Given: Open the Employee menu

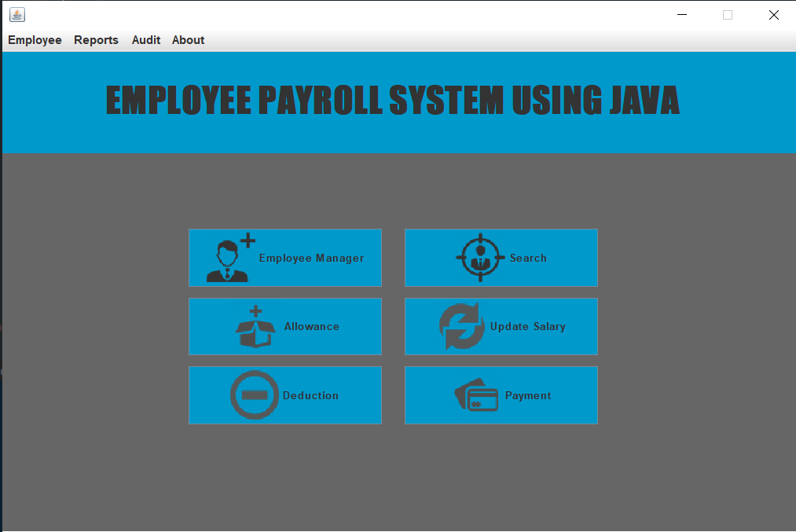Looking at the screenshot, I should [x=35, y=40].
